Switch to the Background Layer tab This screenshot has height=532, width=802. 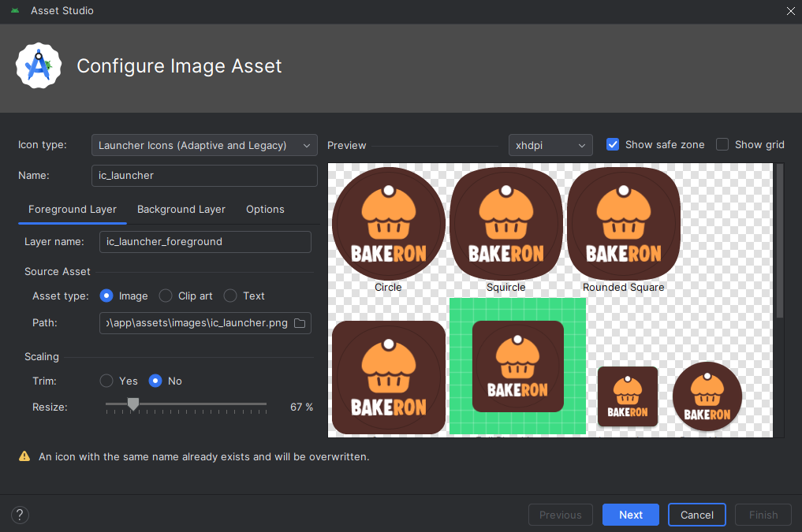[x=181, y=209]
